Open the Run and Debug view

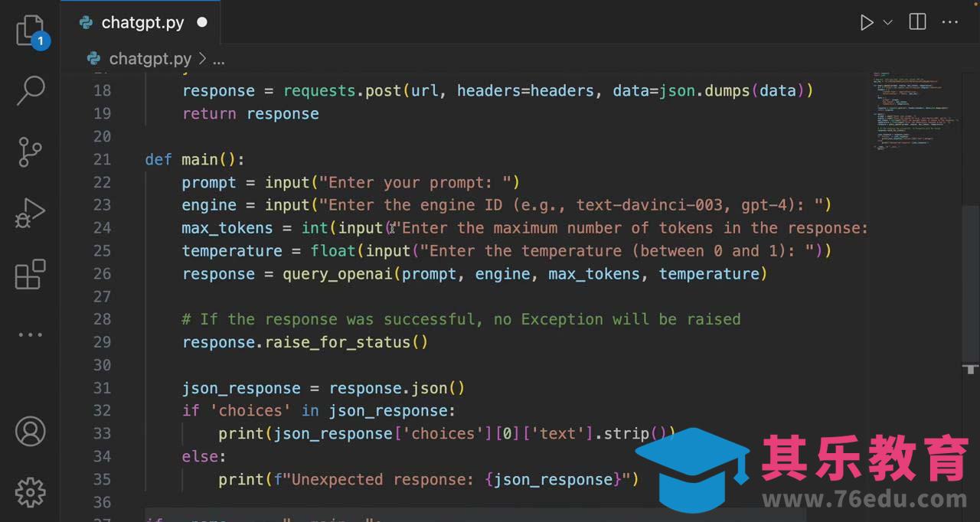[x=31, y=214]
